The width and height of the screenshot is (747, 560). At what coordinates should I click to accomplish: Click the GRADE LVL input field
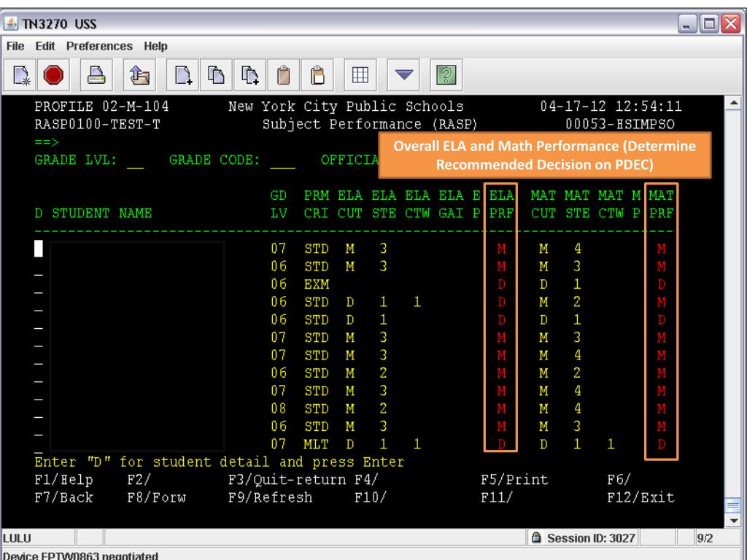click(x=135, y=161)
